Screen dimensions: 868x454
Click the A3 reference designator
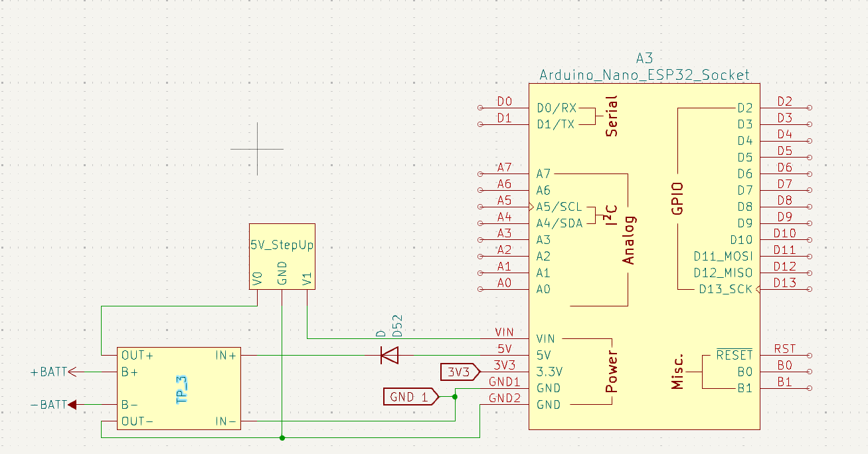[644, 58]
